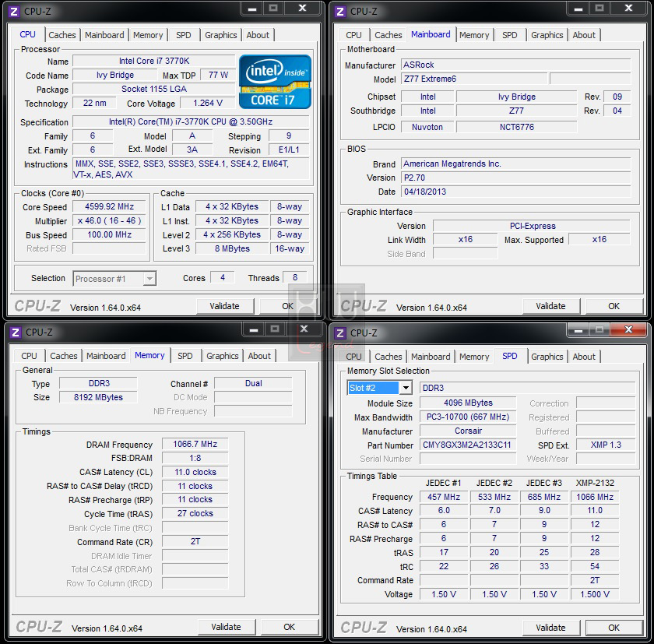The height and width of the screenshot is (644, 654).
Task: Click OK in the Motherboard window
Action: [x=614, y=306]
